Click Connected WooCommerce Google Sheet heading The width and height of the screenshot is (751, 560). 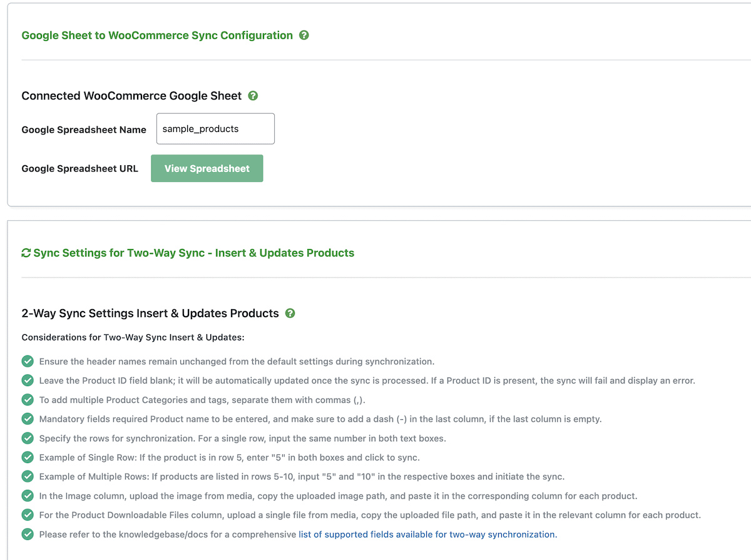[x=131, y=96]
